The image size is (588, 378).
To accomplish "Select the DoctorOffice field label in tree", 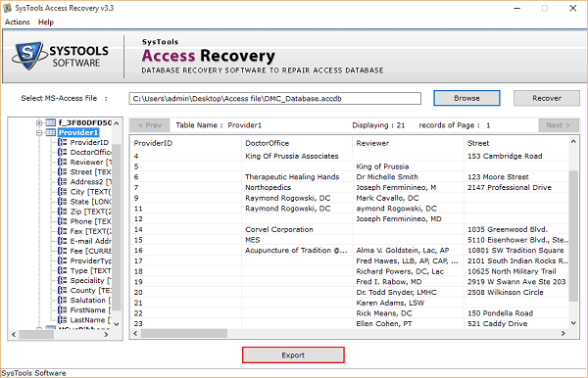I will [91, 152].
